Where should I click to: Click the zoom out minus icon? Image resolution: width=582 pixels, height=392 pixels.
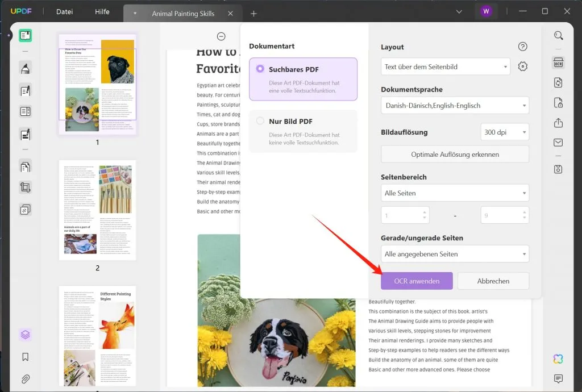[221, 36]
